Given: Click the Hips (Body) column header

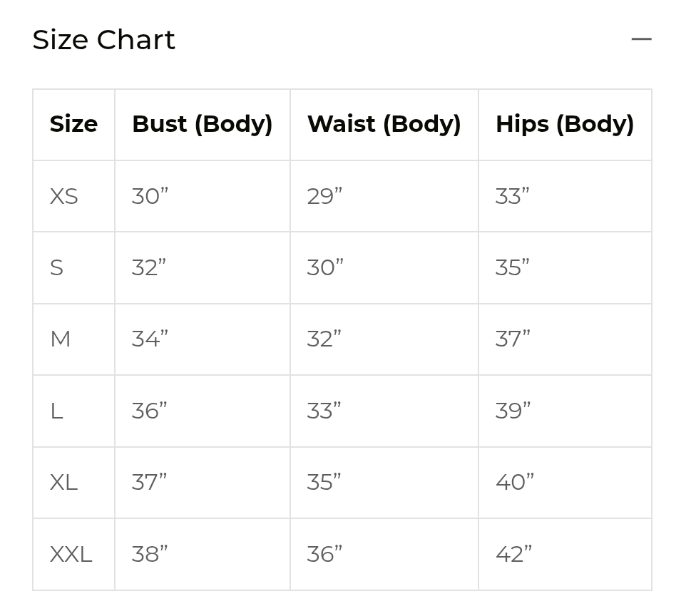Looking at the screenshot, I should point(565,124).
